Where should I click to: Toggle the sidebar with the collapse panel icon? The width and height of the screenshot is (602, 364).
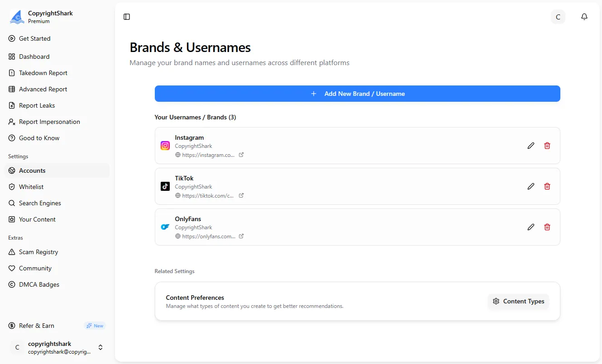pyautogui.click(x=126, y=17)
